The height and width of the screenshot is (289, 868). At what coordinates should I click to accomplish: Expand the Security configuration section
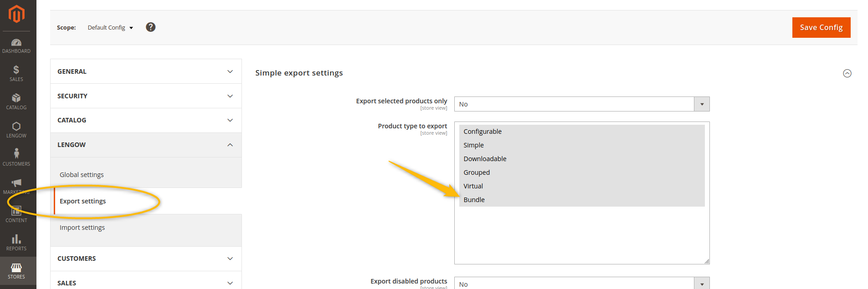pyautogui.click(x=146, y=96)
